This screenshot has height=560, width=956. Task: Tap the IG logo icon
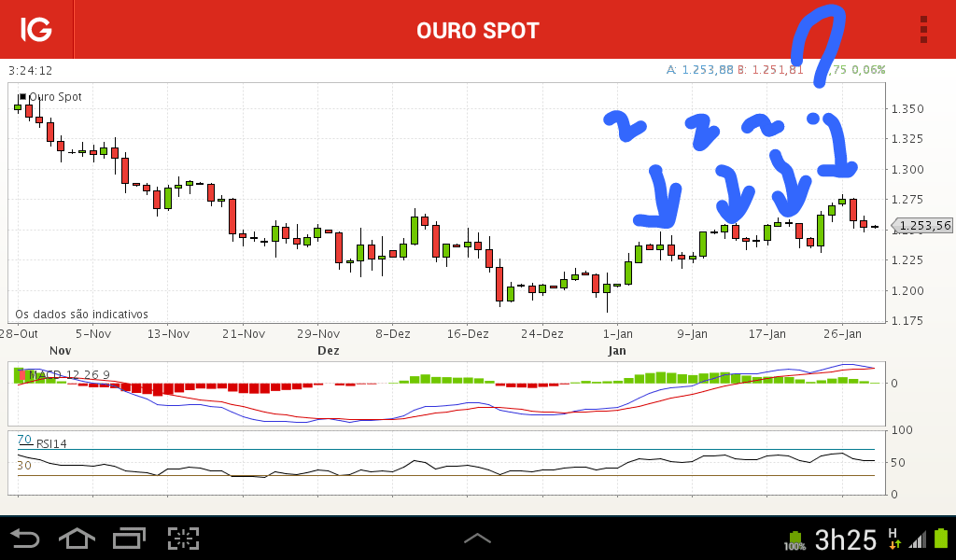point(36,29)
